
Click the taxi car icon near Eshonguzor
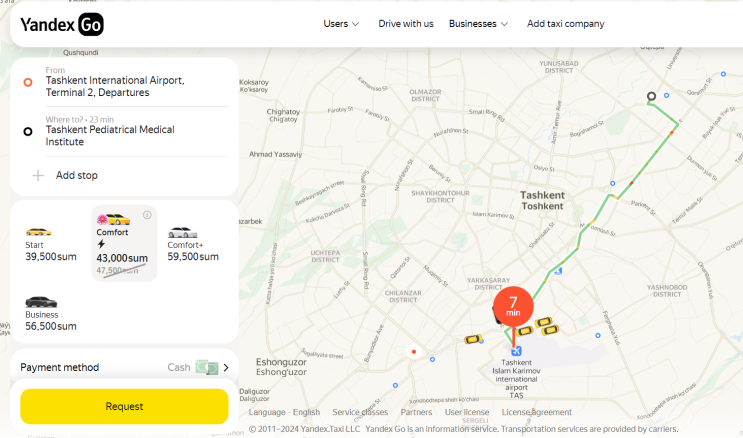coord(473,339)
